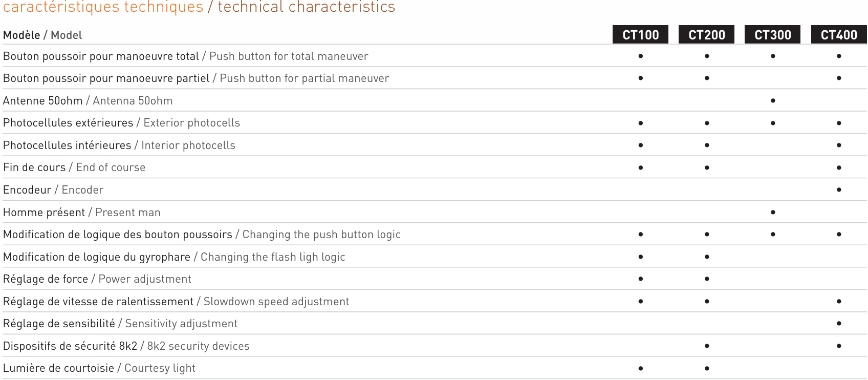Click the CT200 model header
868x380 pixels.
pyautogui.click(x=706, y=35)
